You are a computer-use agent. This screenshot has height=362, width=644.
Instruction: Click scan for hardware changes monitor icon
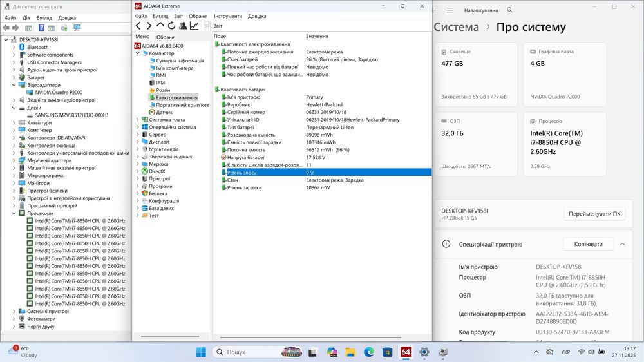(x=77, y=28)
